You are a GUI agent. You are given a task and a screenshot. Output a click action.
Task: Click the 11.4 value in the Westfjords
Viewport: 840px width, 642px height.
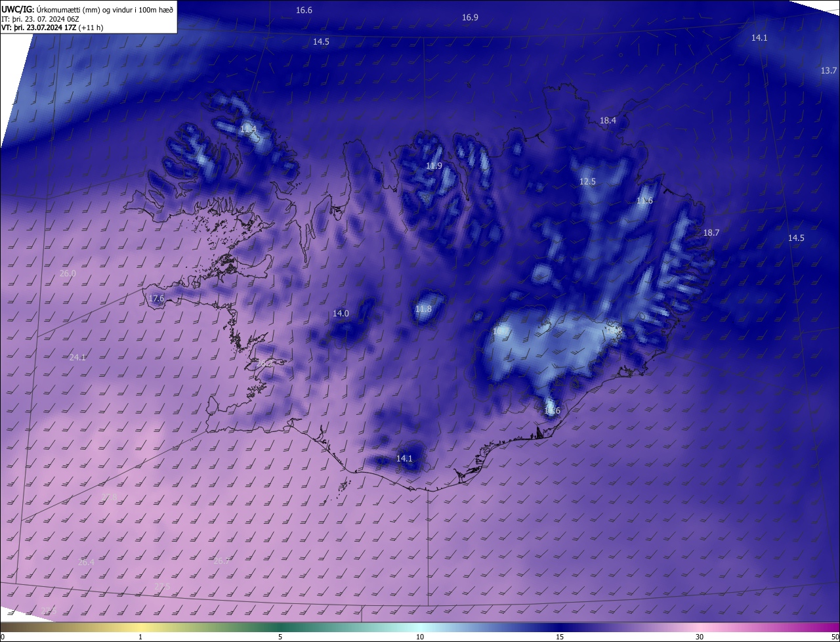click(x=247, y=129)
